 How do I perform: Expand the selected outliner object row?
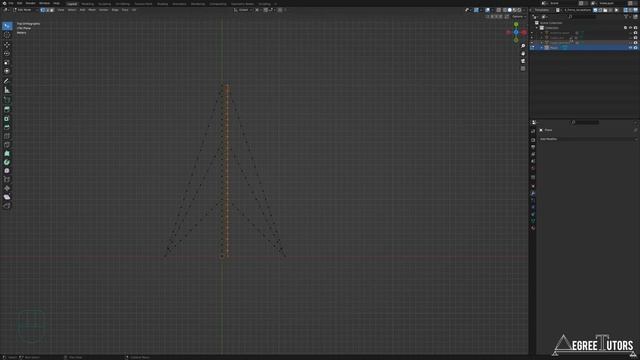click(x=542, y=47)
